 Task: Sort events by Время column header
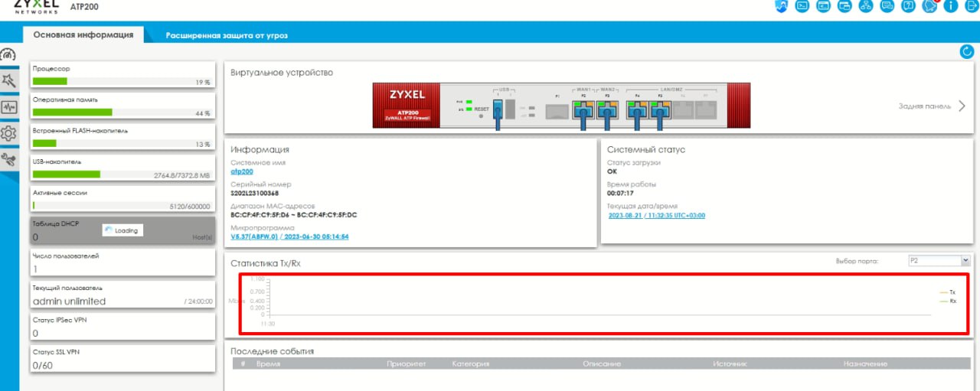tap(269, 364)
